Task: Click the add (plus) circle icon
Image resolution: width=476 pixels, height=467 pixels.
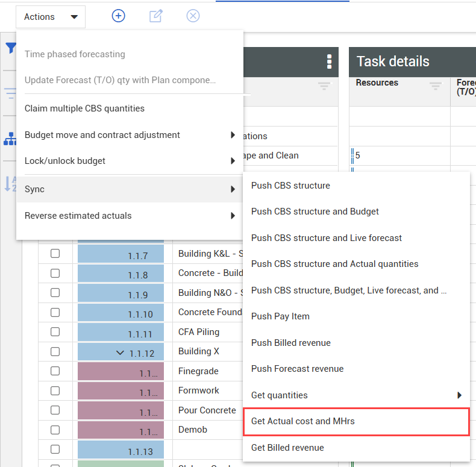Action: point(119,16)
